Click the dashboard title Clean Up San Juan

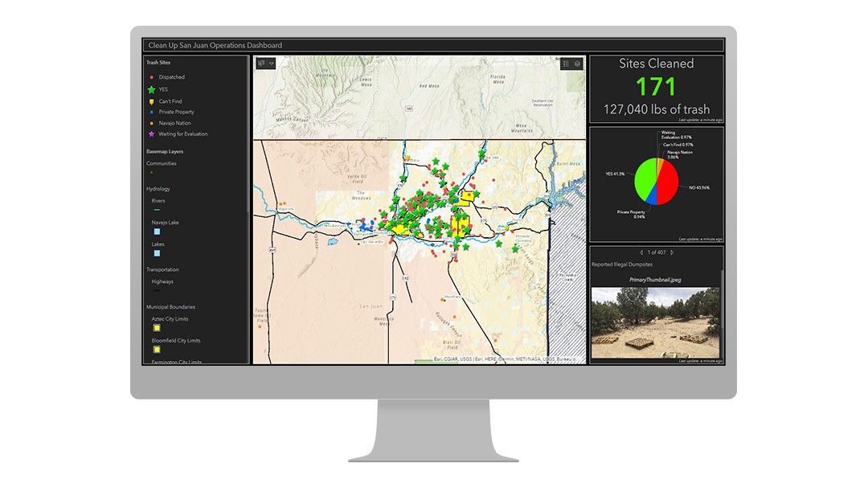click(215, 45)
